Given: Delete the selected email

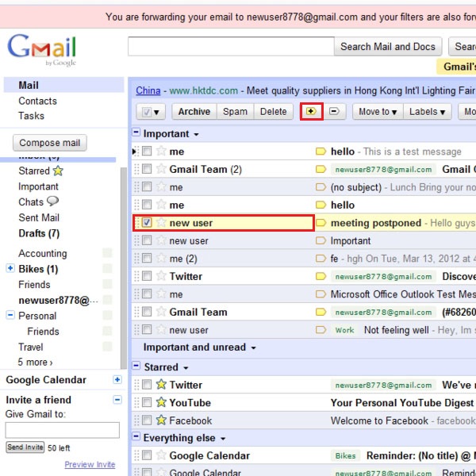Looking at the screenshot, I should tap(274, 112).
